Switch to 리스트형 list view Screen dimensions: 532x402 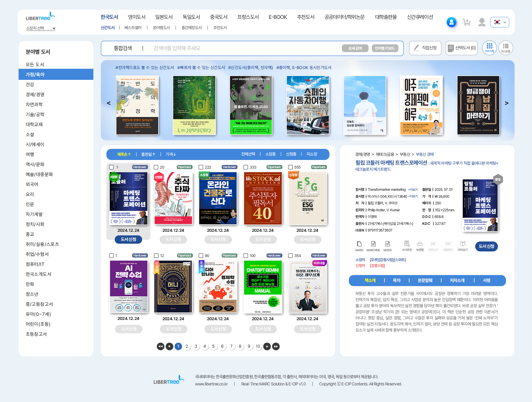tap(506, 48)
